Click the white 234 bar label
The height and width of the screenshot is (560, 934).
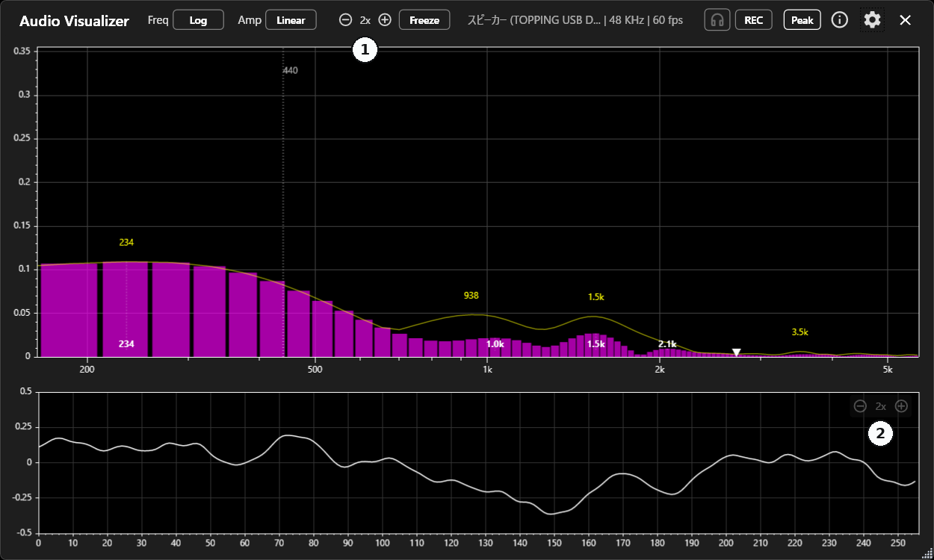pyautogui.click(x=126, y=344)
